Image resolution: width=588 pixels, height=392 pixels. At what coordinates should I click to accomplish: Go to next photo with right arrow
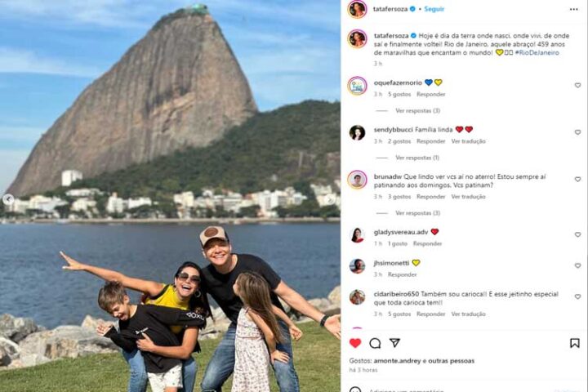coord(330,199)
